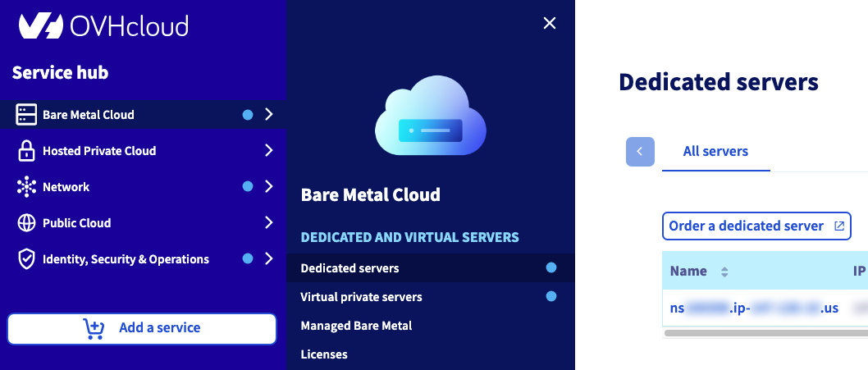Open Hosted Private Cloud menu item
Screen dimensions: 868x370
(143, 151)
